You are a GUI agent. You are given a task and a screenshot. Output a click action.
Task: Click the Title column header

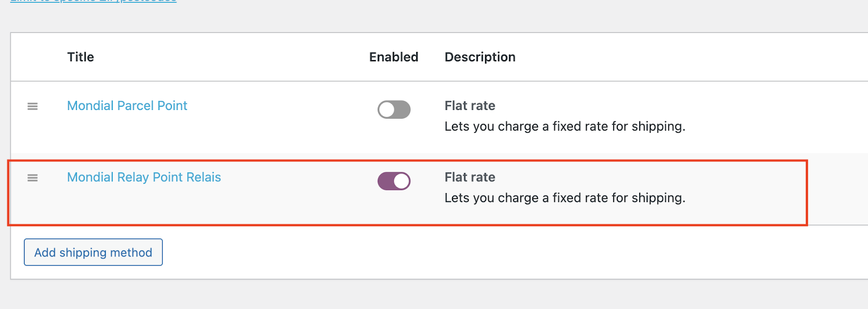(80, 57)
